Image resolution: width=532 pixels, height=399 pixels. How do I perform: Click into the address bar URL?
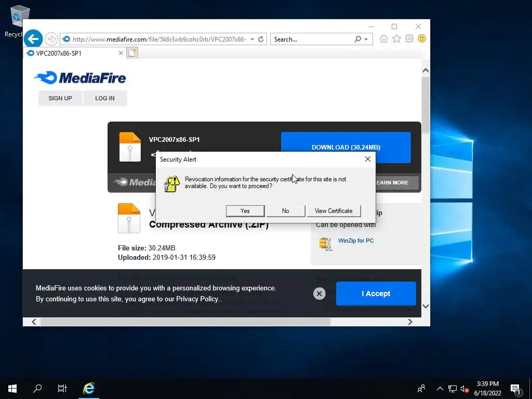(x=159, y=39)
